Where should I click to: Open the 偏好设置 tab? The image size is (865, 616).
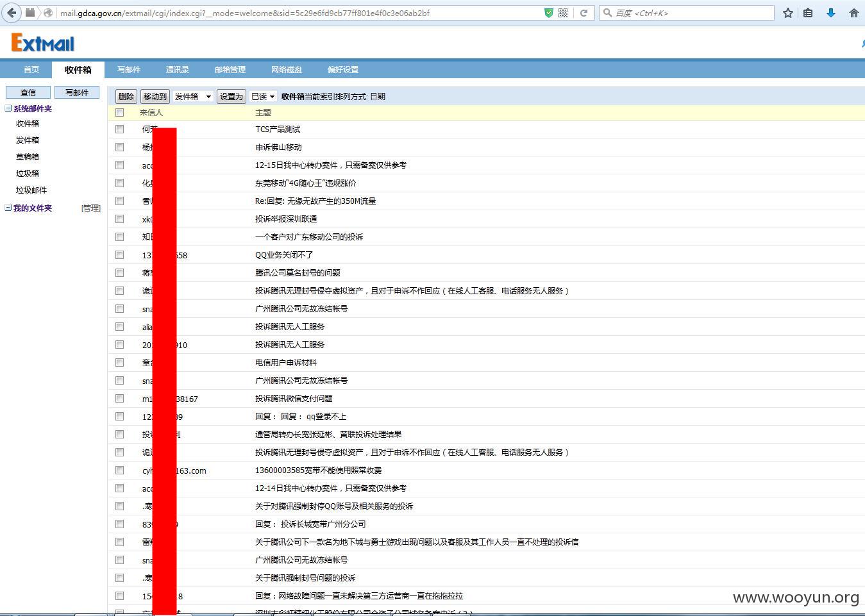click(343, 69)
